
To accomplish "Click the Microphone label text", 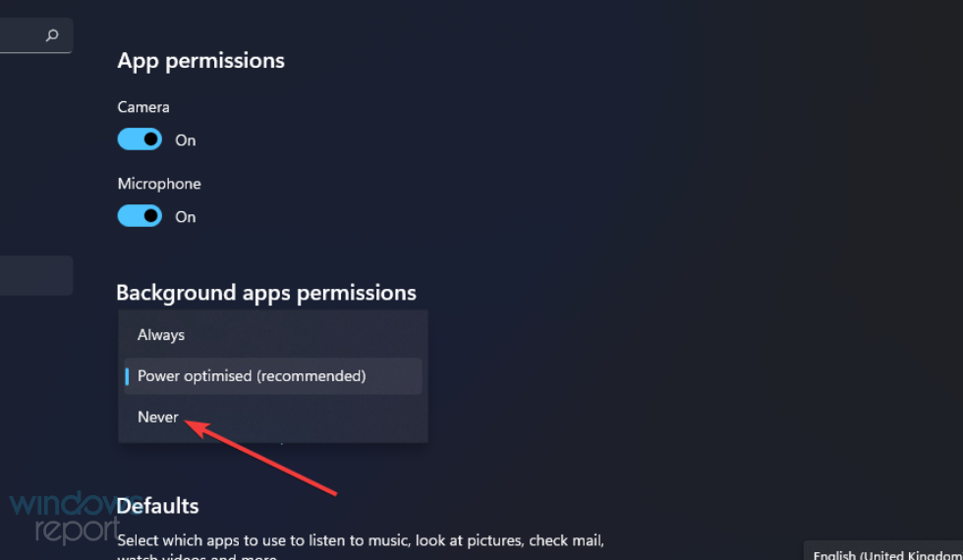I will 159,184.
